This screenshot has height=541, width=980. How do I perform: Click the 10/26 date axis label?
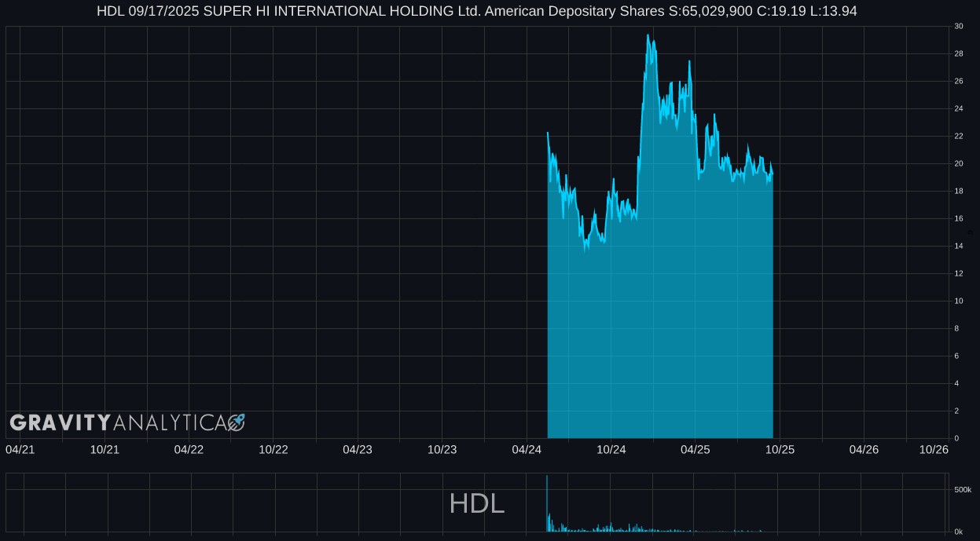point(934,449)
